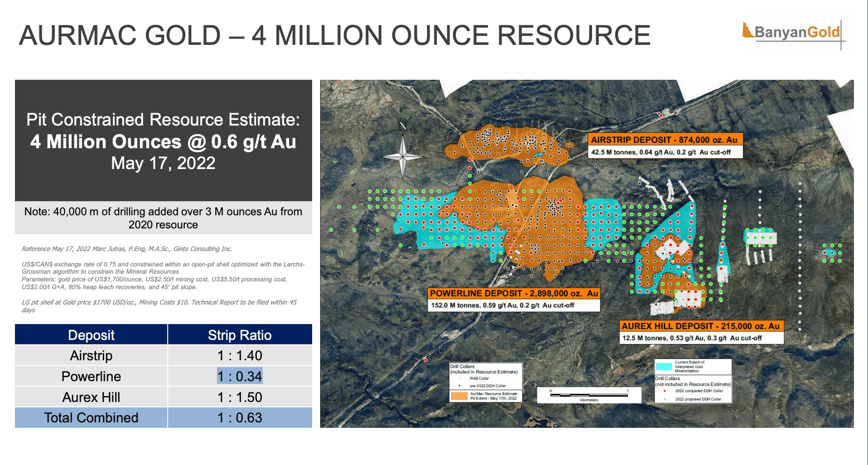Click the "May 17, 2022" date in dark box
This screenshot has height=465, width=868.
pyautogui.click(x=163, y=163)
